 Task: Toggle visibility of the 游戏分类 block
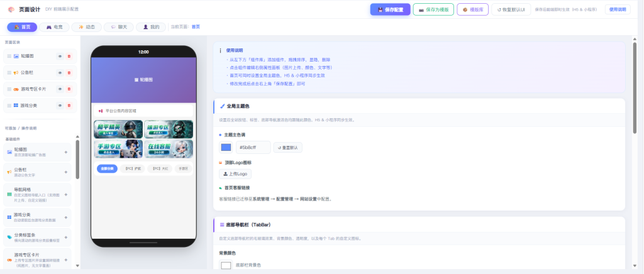[x=60, y=106]
